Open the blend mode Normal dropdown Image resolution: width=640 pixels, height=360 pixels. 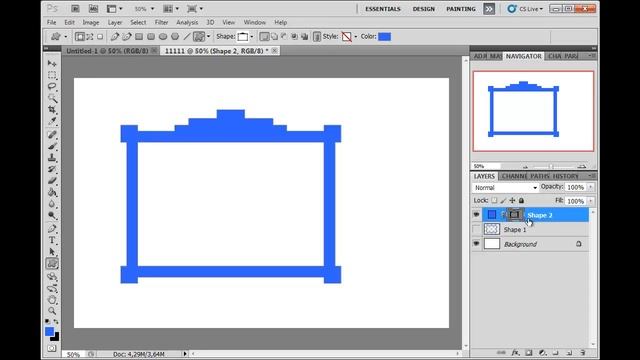coord(505,188)
